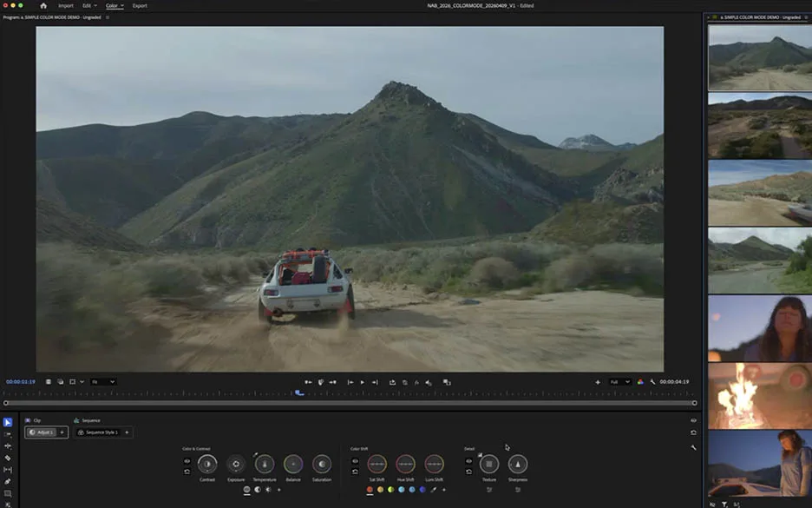The width and height of the screenshot is (812, 508).
Task: Open the monitor wrench settings icon
Action: tap(652, 381)
